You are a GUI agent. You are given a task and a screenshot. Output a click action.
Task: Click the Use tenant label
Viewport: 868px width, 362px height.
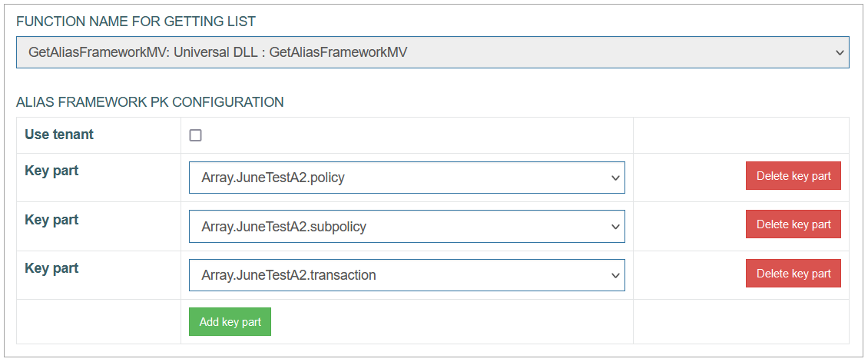click(x=59, y=135)
